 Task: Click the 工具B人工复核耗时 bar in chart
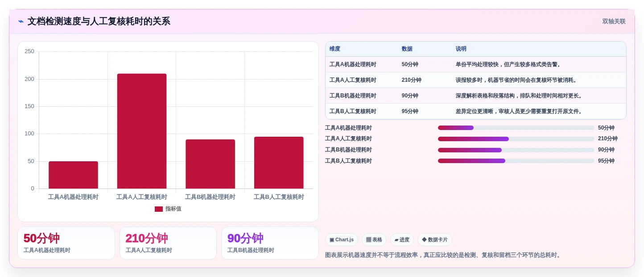coord(279,163)
